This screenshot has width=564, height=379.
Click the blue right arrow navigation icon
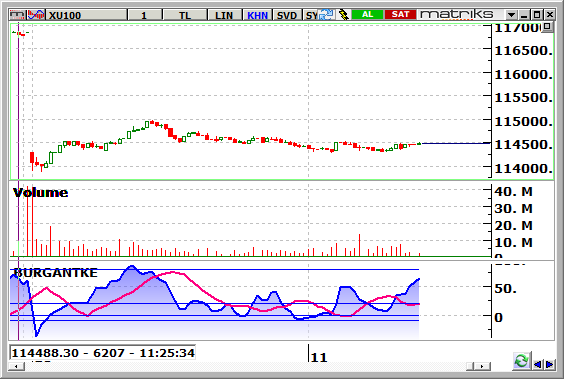click(x=549, y=364)
